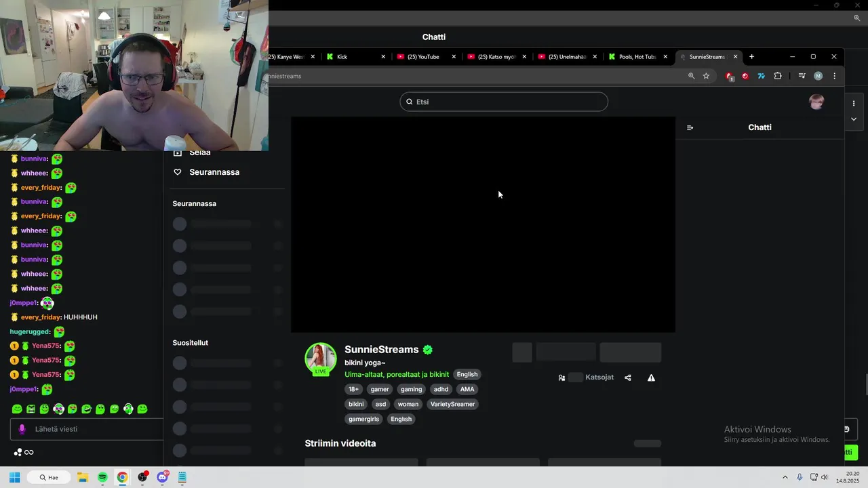Open the Seurannassa sidebar link
This screenshot has height=488, width=868.
(214, 172)
